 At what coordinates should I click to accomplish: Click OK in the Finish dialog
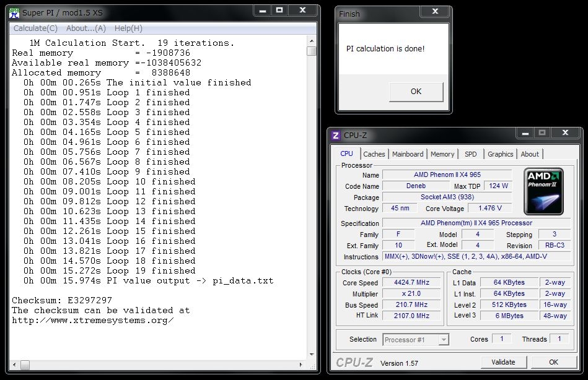click(416, 92)
